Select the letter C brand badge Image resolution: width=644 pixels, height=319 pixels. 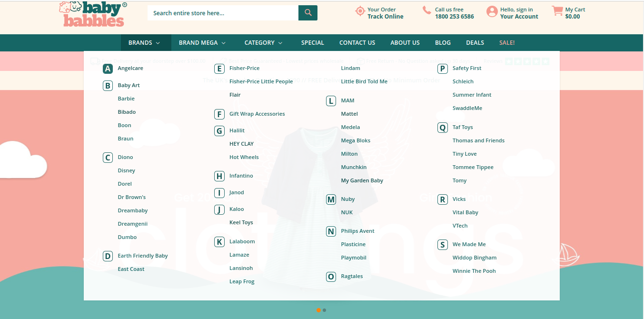pyautogui.click(x=108, y=158)
